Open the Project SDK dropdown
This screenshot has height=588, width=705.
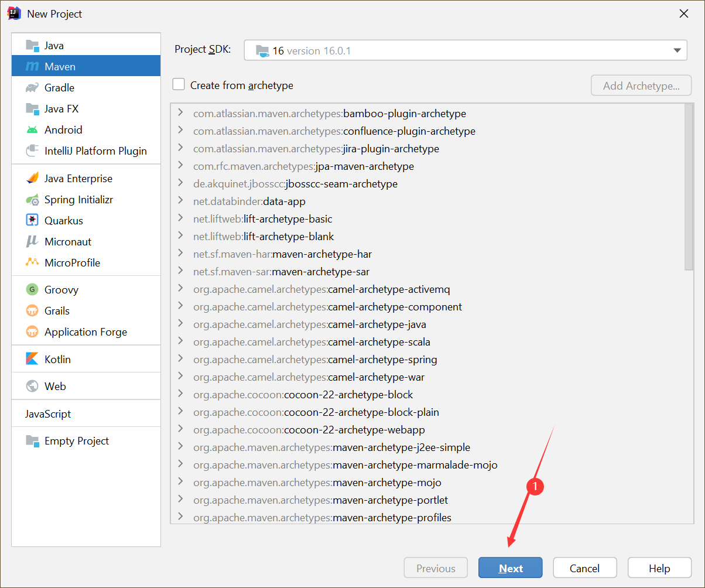click(466, 50)
